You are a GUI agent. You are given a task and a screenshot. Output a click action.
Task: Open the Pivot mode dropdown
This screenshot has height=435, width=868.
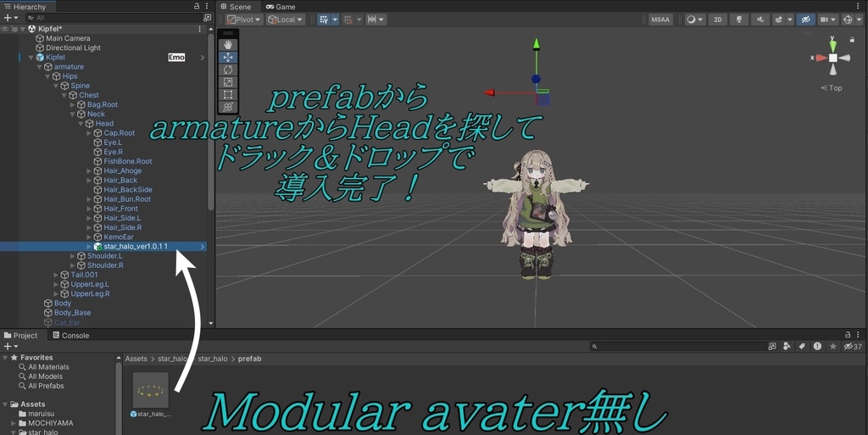coord(243,20)
